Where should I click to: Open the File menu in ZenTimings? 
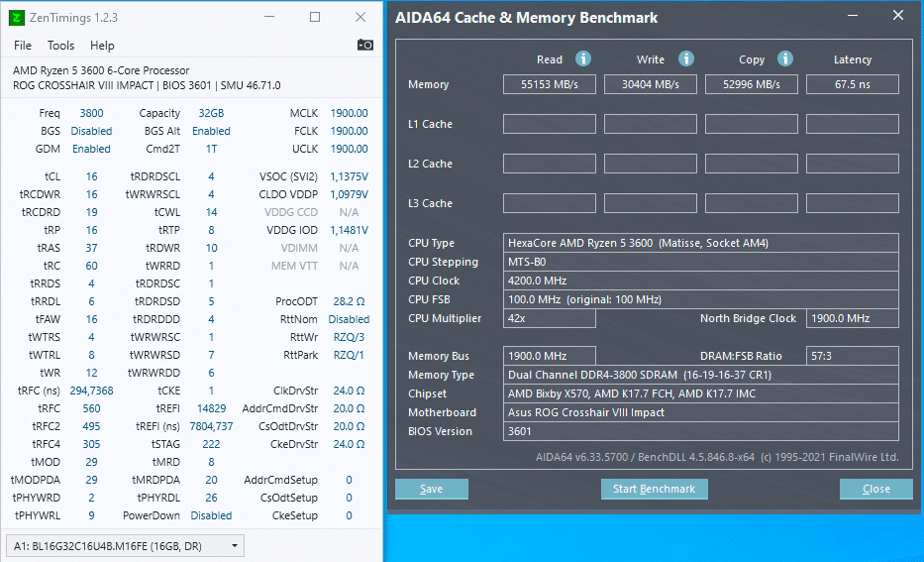pyautogui.click(x=23, y=46)
